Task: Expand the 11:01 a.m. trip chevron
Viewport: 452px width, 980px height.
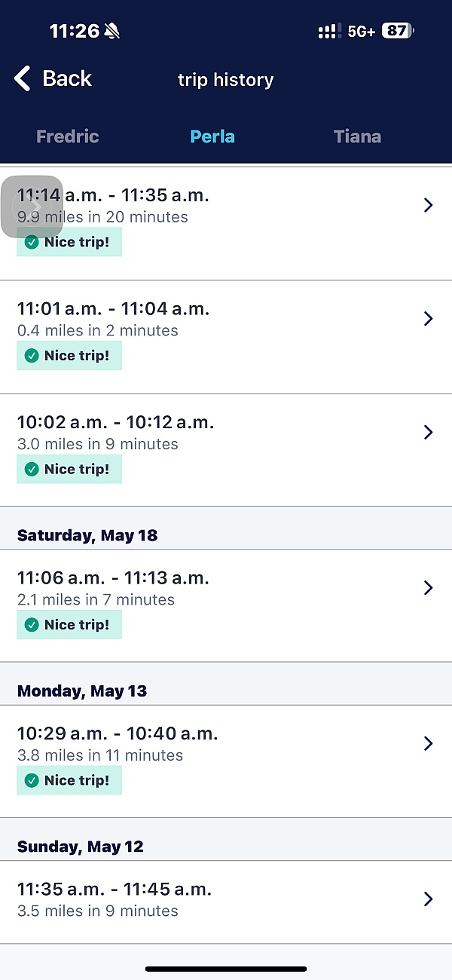Action: pos(428,319)
